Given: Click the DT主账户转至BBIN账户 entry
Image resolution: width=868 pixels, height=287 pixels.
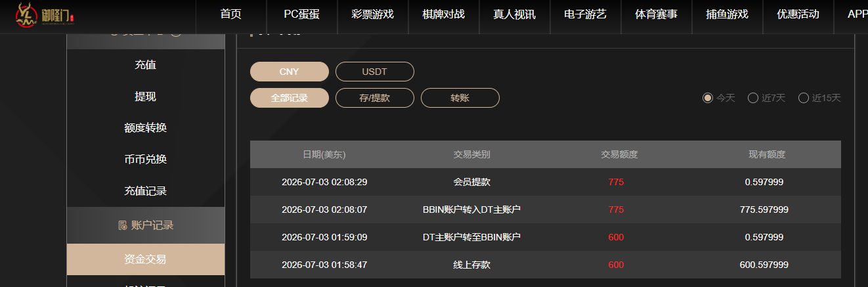Looking at the screenshot, I should coord(472,237).
